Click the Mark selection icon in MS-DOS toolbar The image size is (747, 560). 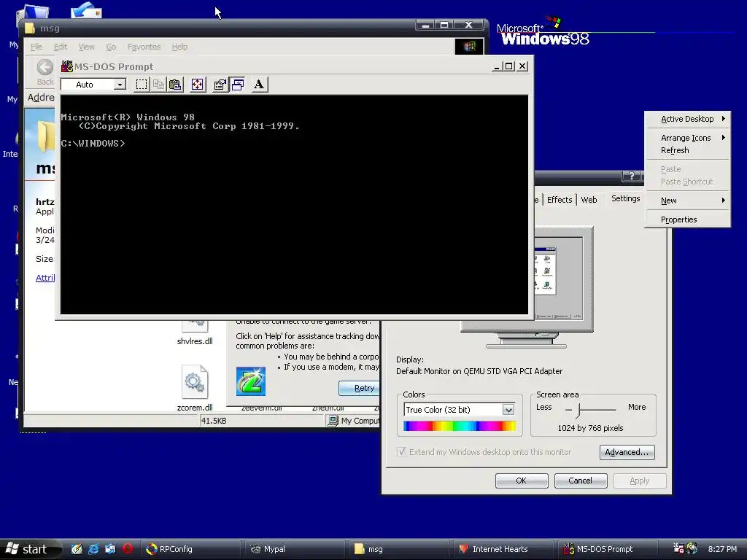(142, 85)
